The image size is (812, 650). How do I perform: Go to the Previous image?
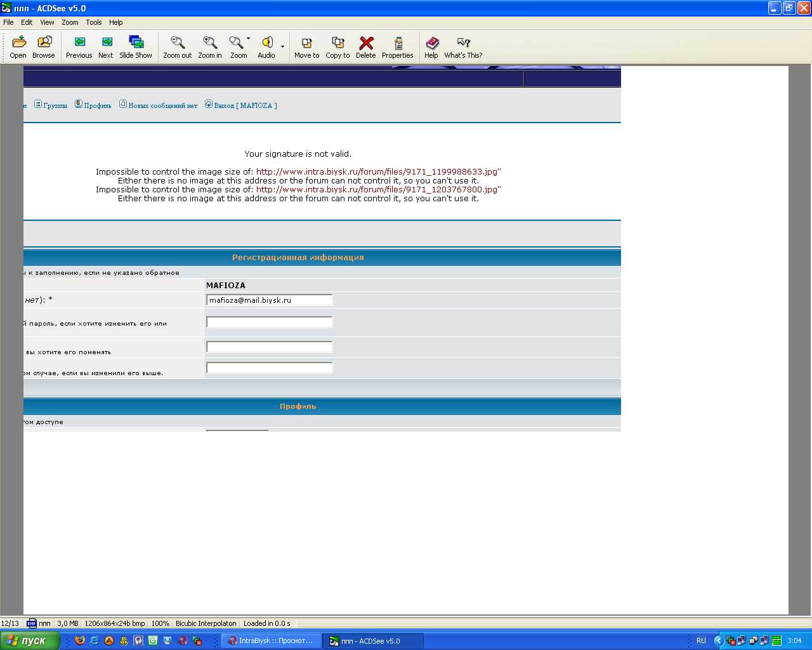coord(79,47)
